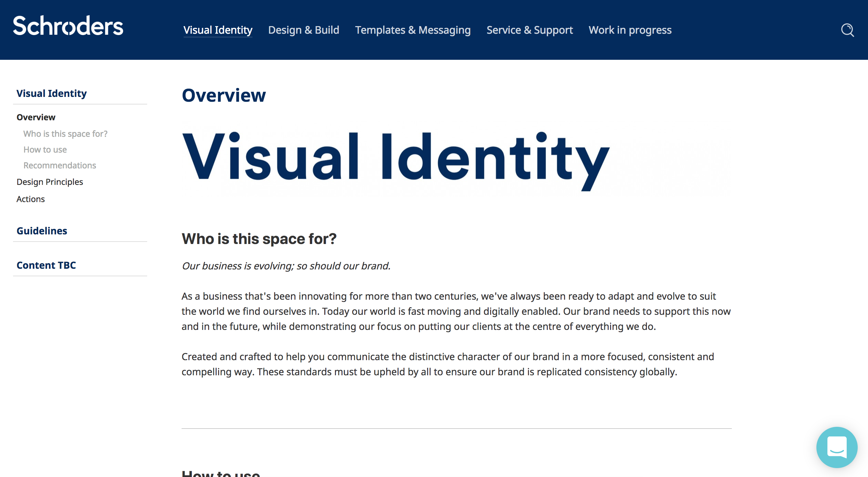The height and width of the screenshot is (477, 868).
Task: Jump to How to use sidebar link
Action: [45, 149]
